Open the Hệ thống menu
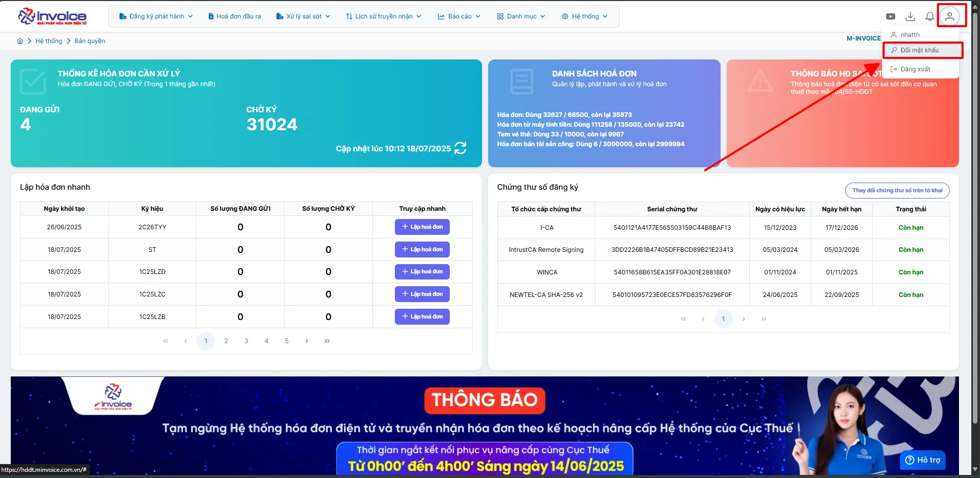Viewport: 980px width, 478px height. pos(585,16)
